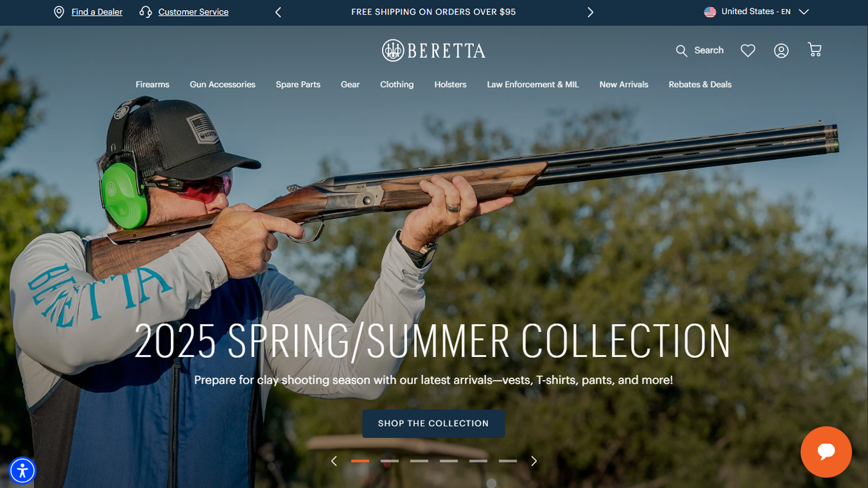Go back to previous hero slide

[x=334, y=461]
